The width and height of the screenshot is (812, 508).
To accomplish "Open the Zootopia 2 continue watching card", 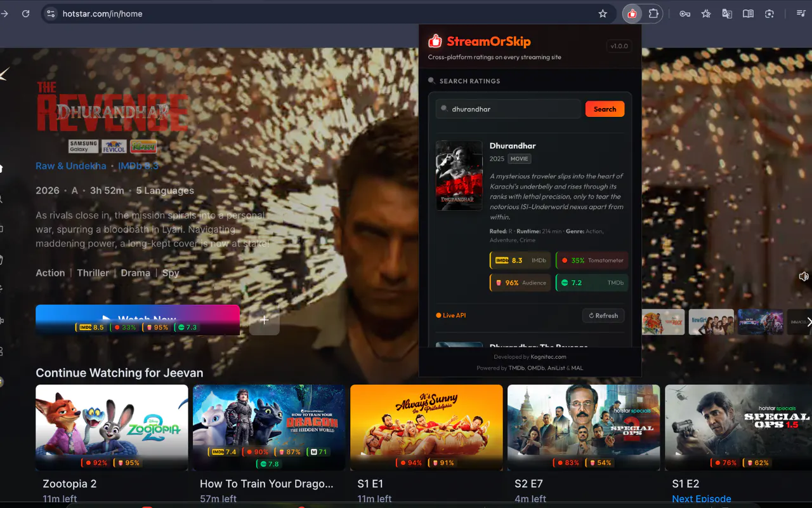I will click(x=112, y=427).
